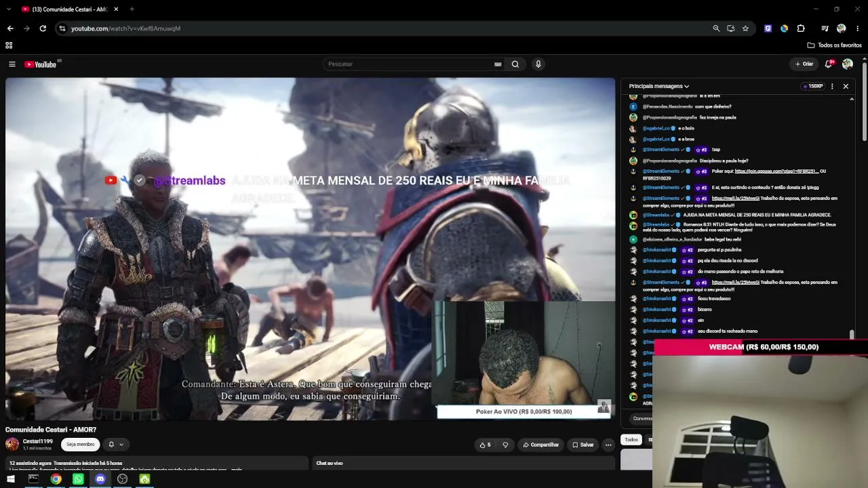Click the Seja membro button

(x=80, y=445)
